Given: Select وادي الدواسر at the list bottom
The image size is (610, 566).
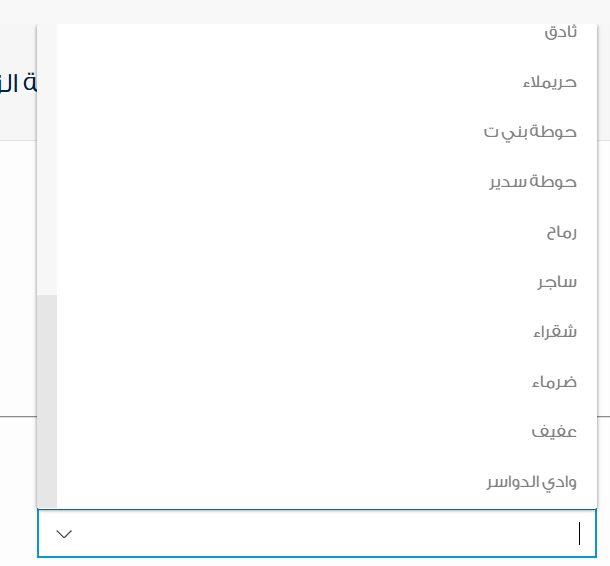Looking at the screenshot, I should tap(531, 482).
